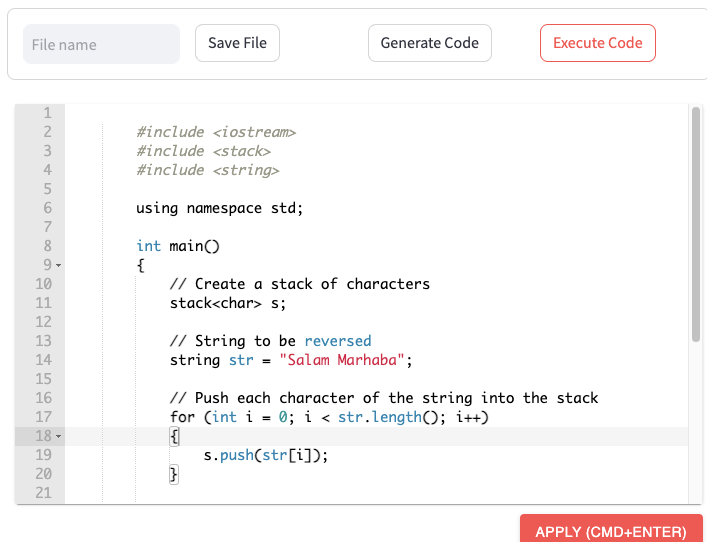
Task: Click the s.push(str[i]); statement
Action: (x=265, y=455)
